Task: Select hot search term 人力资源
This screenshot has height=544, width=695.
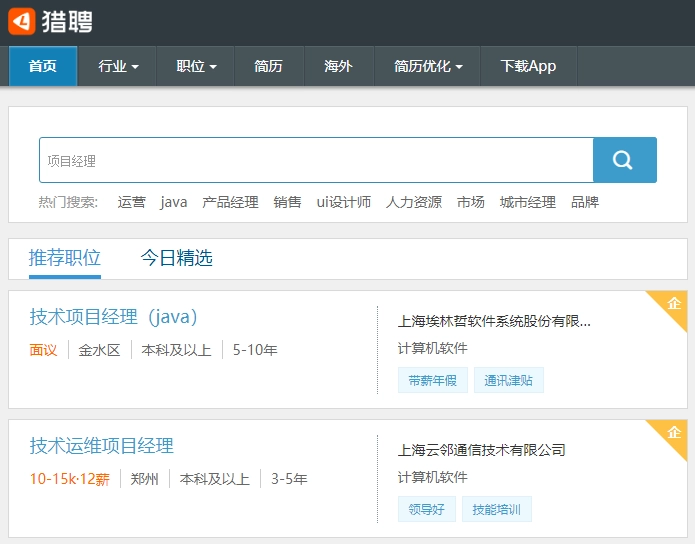Action: pyautogui.click(x=414, y=202)
